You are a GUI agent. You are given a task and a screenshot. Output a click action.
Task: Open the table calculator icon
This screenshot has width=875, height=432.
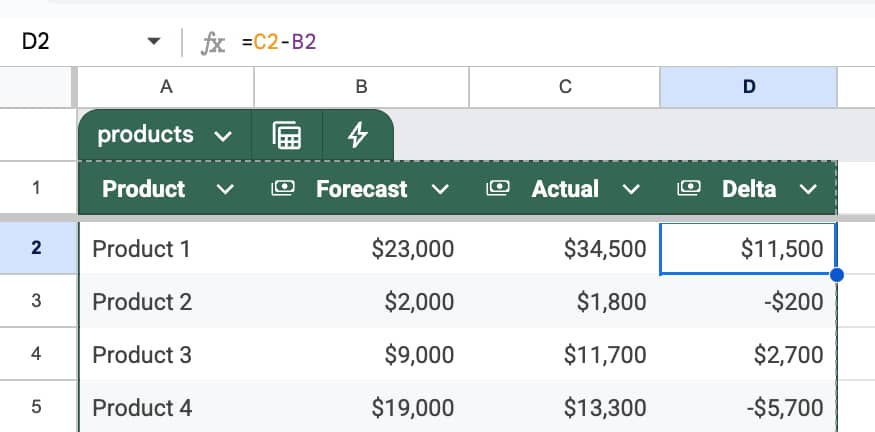pos(288,136)
